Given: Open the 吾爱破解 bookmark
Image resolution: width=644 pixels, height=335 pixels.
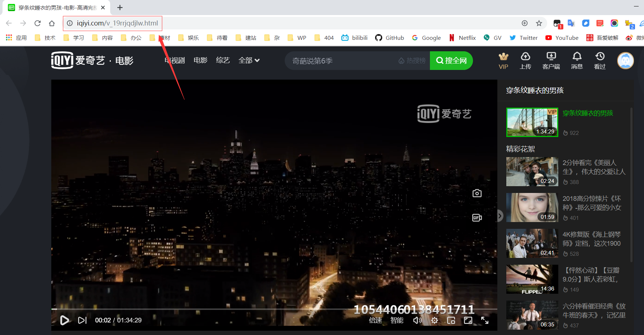Looking at the screenshot, I should click(602, 38).
